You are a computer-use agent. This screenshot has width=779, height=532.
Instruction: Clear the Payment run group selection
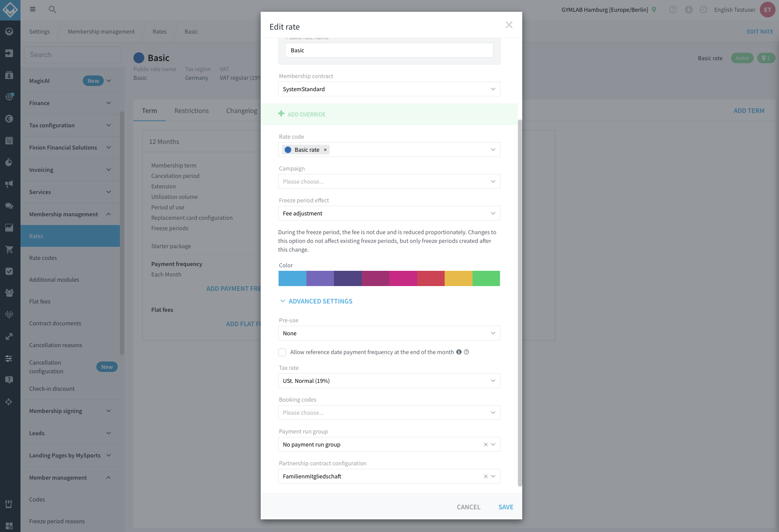pos(486,444)
